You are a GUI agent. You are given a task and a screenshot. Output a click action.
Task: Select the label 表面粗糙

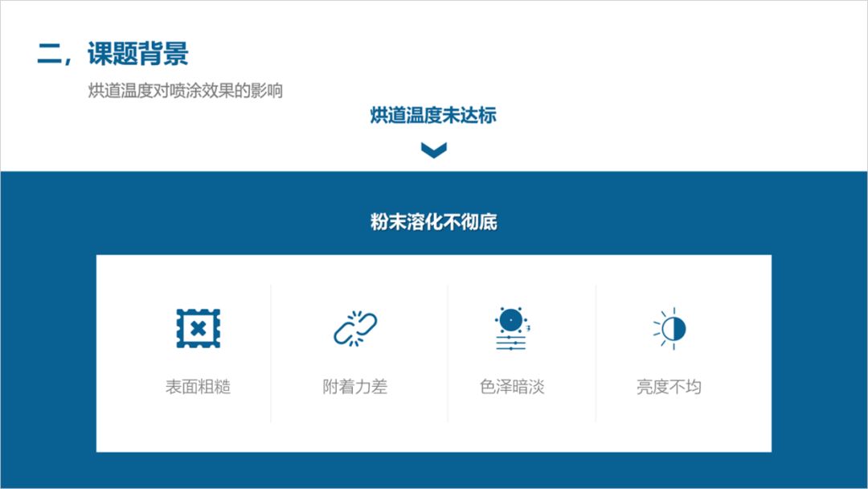(199, 387)
